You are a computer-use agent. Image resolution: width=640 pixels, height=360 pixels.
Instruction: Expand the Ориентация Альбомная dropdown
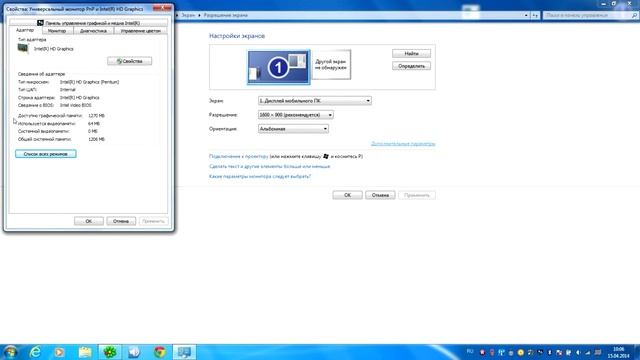pyautogui.click(x=293, y=129)
